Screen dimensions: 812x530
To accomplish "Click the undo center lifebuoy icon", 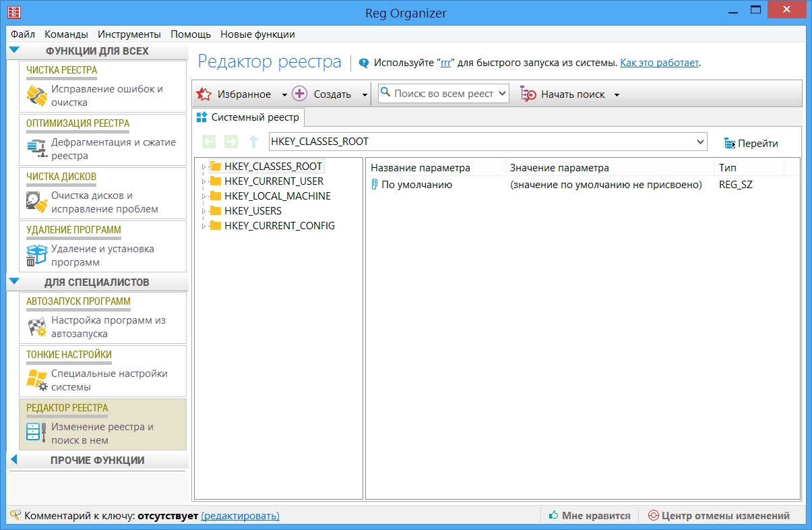I will coord(653,515).
